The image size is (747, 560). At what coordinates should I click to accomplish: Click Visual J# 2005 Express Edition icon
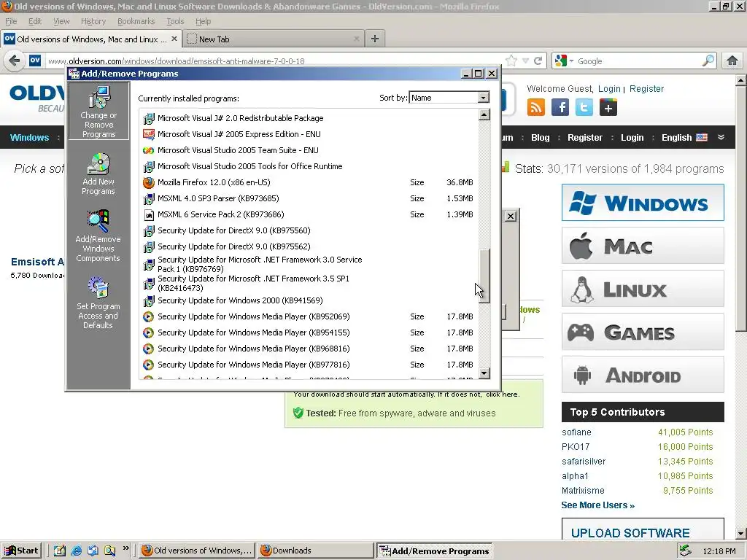(x=149, y=134)
